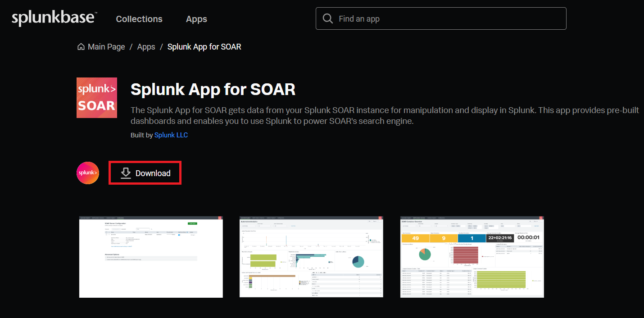Go to Main Page breadcrumb link
The height and width of the screenshot is (318, 644).
point(106,47)
